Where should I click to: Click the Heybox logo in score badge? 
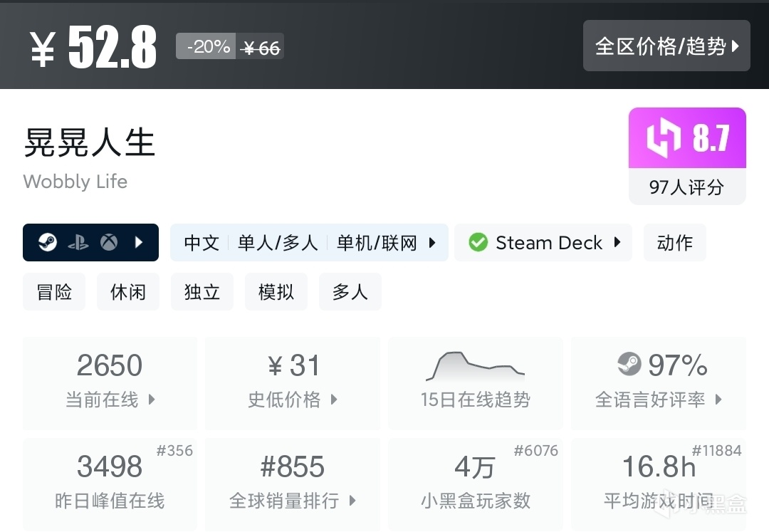[663, 138]
